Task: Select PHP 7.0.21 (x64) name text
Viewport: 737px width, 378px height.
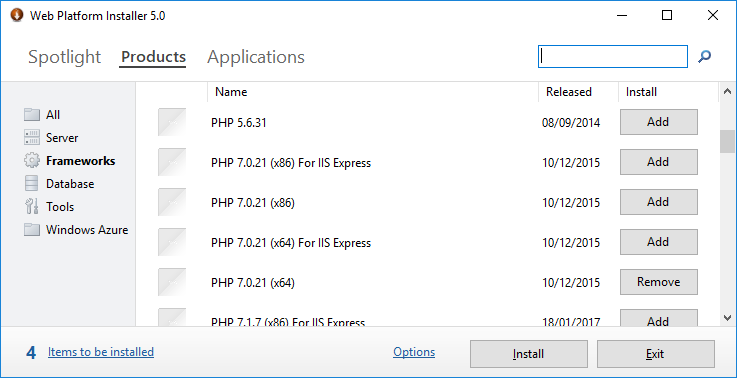Action: [253, 283]
